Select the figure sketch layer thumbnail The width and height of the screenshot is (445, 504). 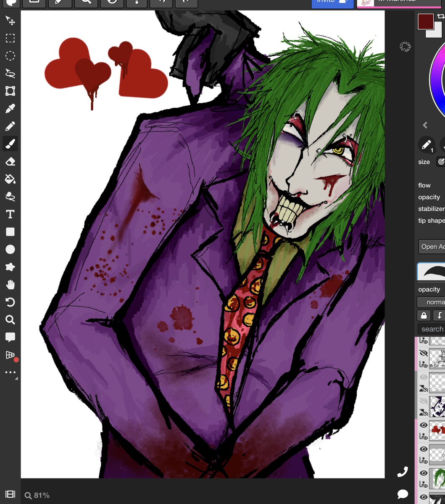point(437,358)
